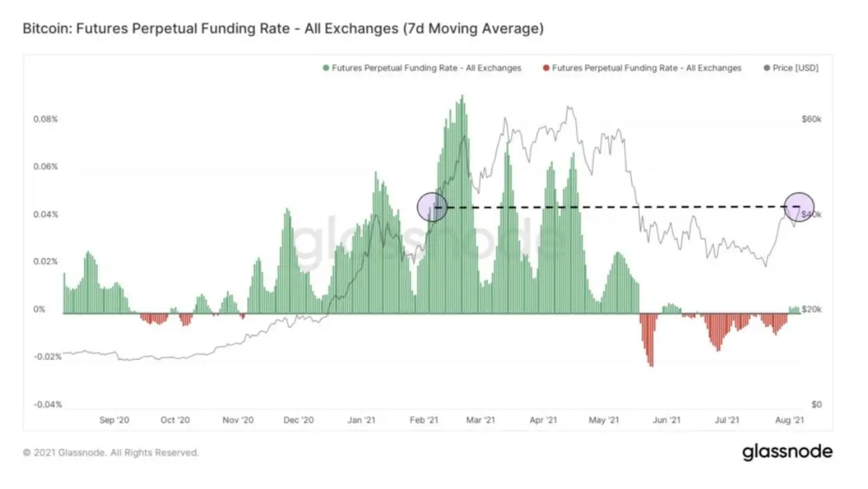Click the chart title text

pos(283,29)
